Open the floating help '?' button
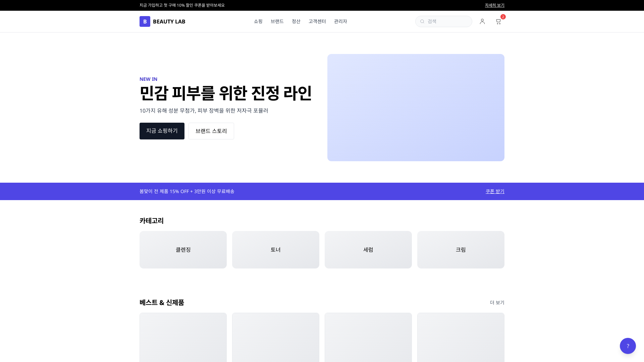 (628, 346)
